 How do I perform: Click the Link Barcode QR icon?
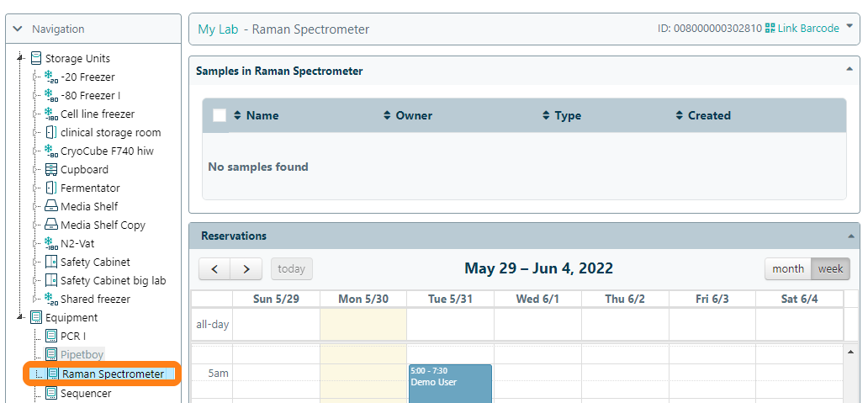tap(770, 29)
